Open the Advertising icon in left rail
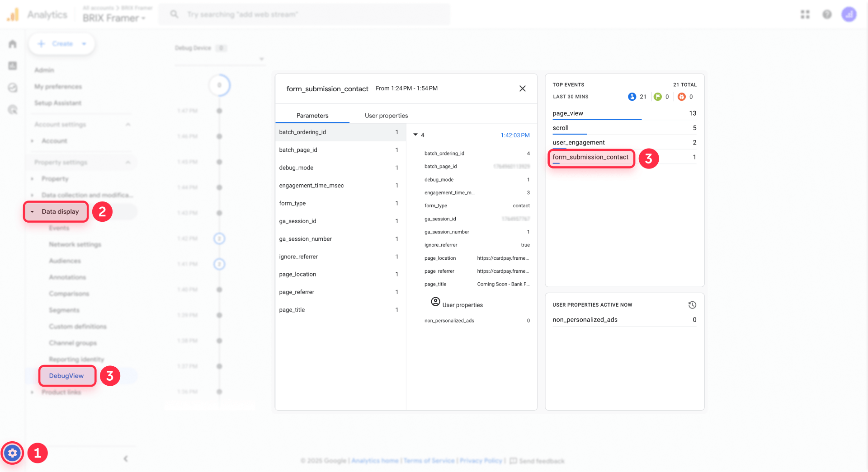868x472 pixels. tap(13, 109)
